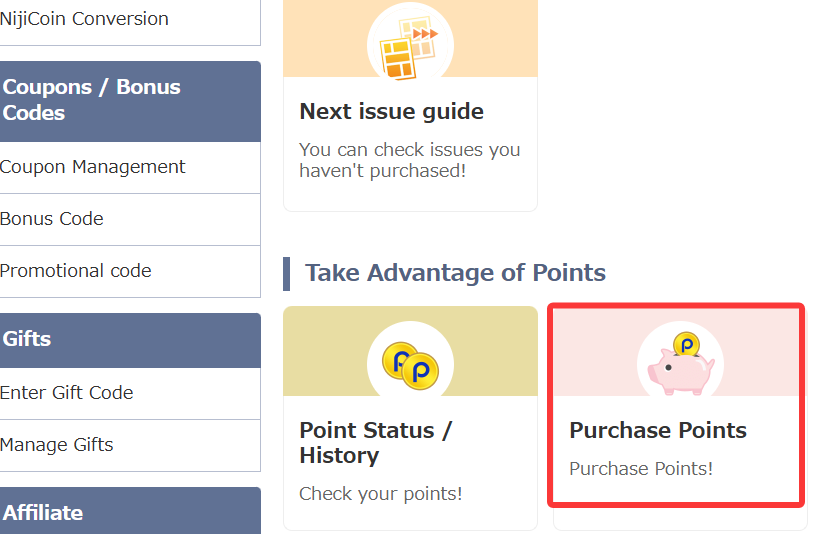
Task: Open NijiCoin Conversion link
Action: pyautogui.click(x=84, y=19)
